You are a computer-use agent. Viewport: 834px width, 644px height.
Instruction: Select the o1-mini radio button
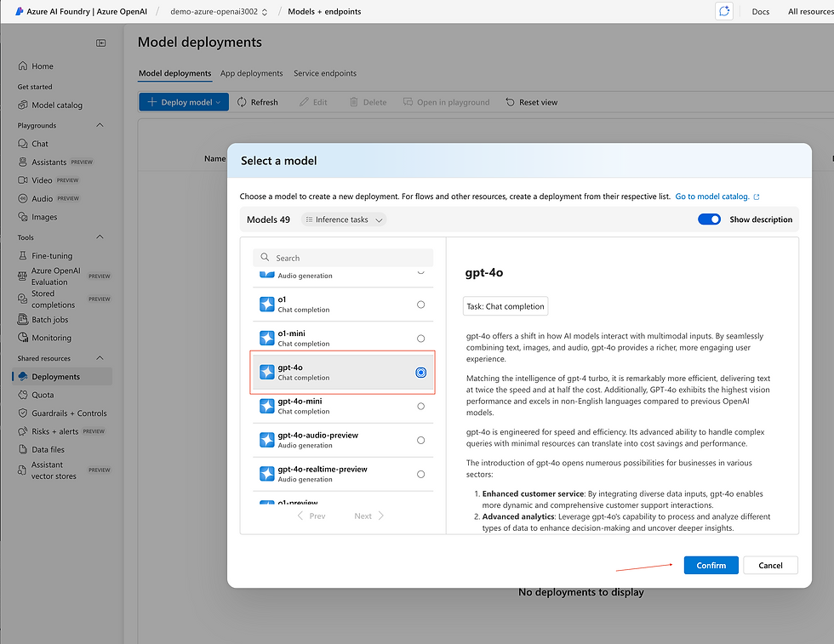(x=420, y=339)
